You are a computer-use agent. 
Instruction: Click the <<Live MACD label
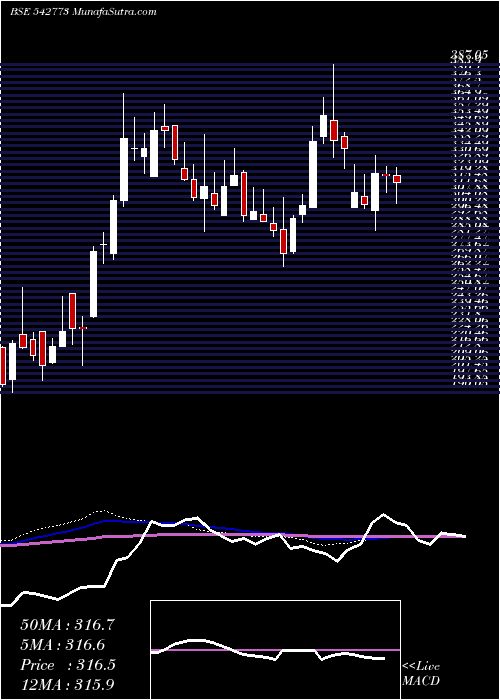tap(421, 673)
